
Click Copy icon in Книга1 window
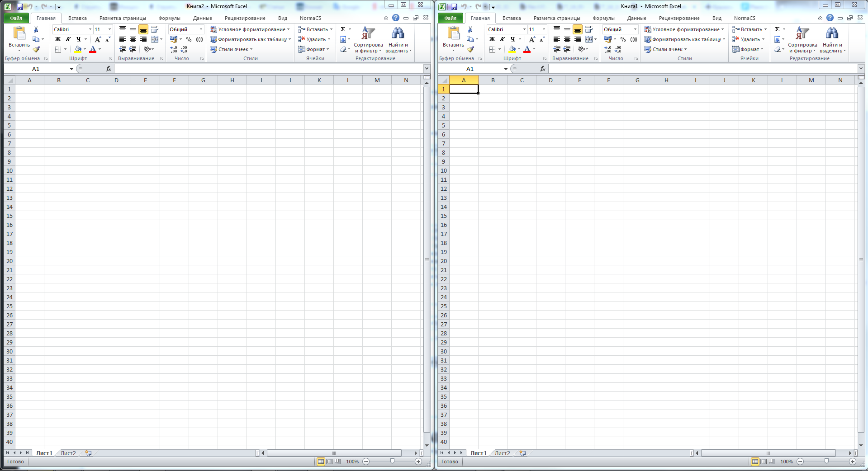(x=470, y=39)
